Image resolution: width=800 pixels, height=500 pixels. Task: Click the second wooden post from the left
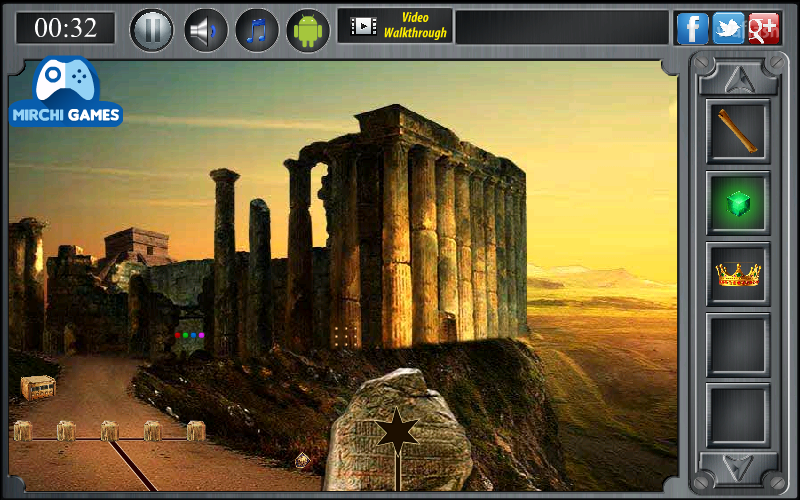click(66, 431)
